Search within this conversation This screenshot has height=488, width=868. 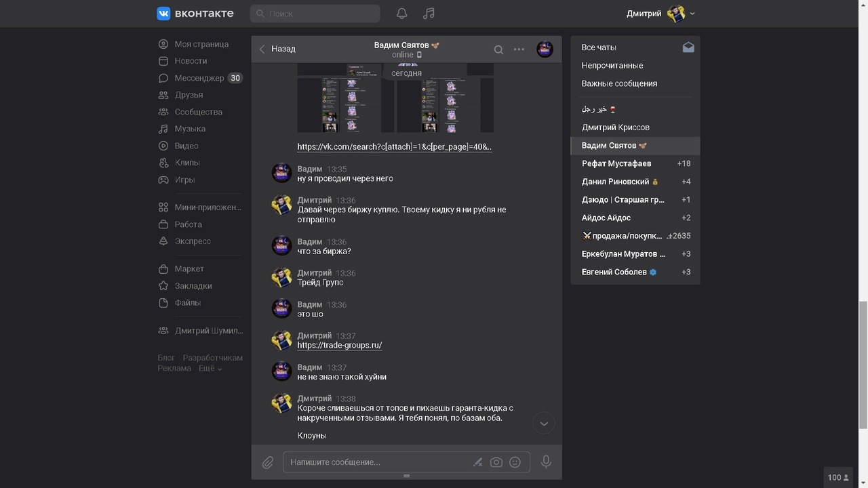[x=498, y=49]
